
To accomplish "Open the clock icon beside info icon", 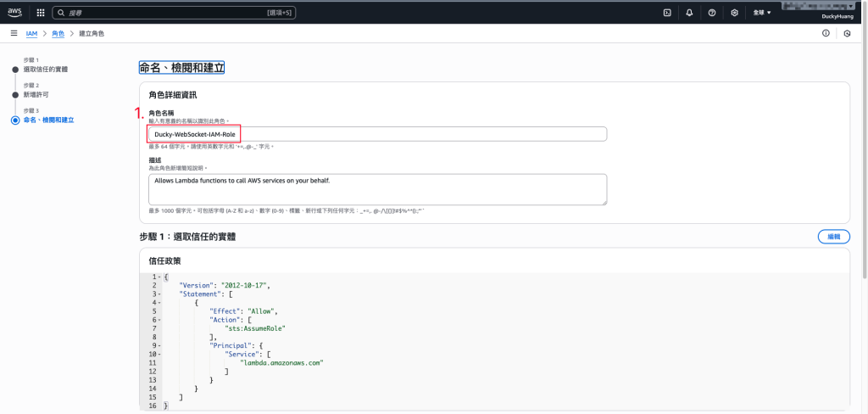I will pyautogui.click(x=847, y=34).
